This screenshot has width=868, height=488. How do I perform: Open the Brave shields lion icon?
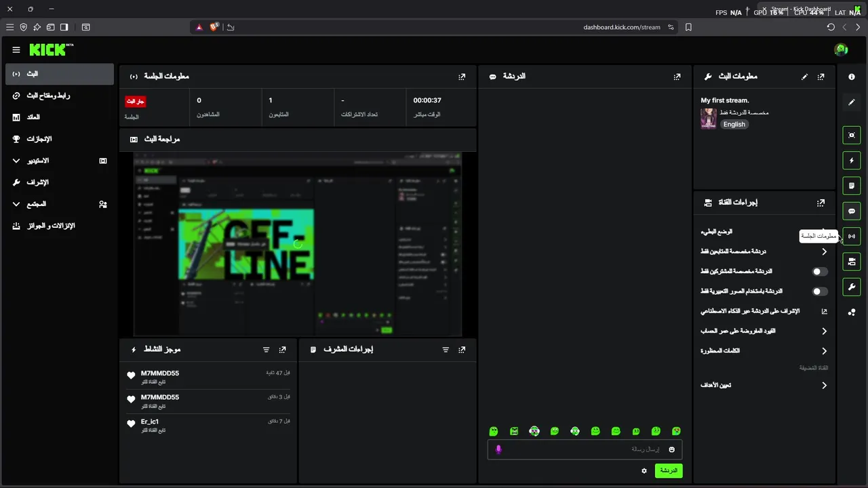pos(214,27)
